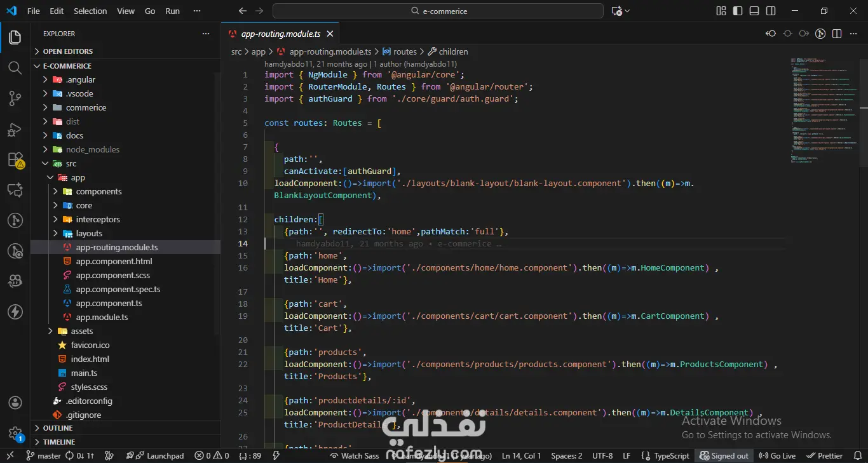Open app.component.html in the explorer
The image size is (868, 463).
126,261
